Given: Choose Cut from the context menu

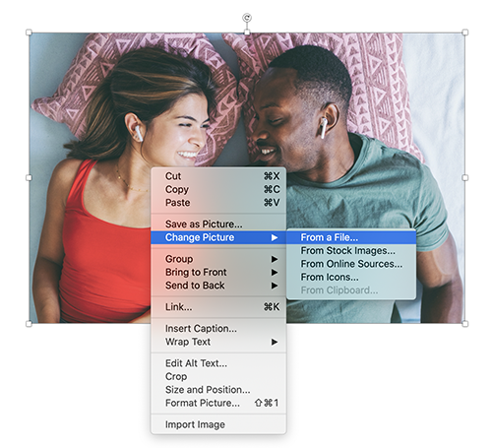Looking at the screenshot, I should [218, 176].
